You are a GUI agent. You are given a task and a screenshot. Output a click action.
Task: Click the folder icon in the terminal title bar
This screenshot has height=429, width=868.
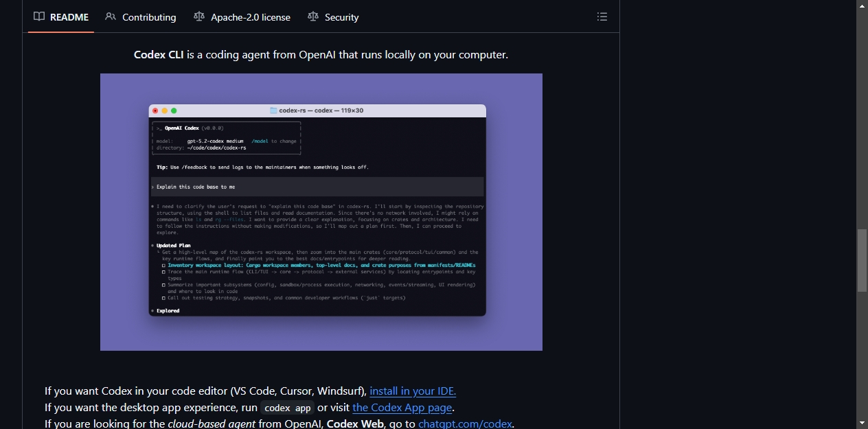click(273, 111)
